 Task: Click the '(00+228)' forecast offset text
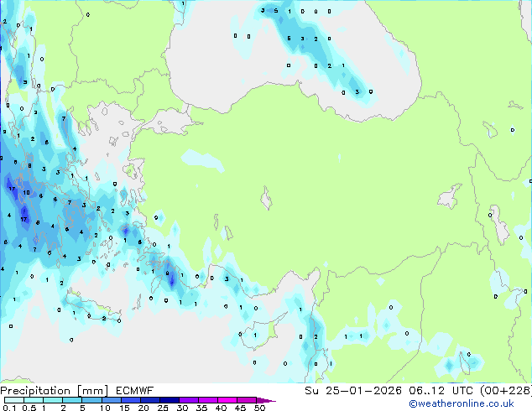[x=505, y=391]
